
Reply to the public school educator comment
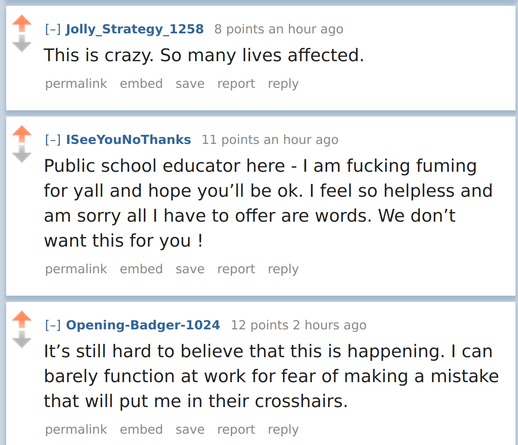pos(283,269)
